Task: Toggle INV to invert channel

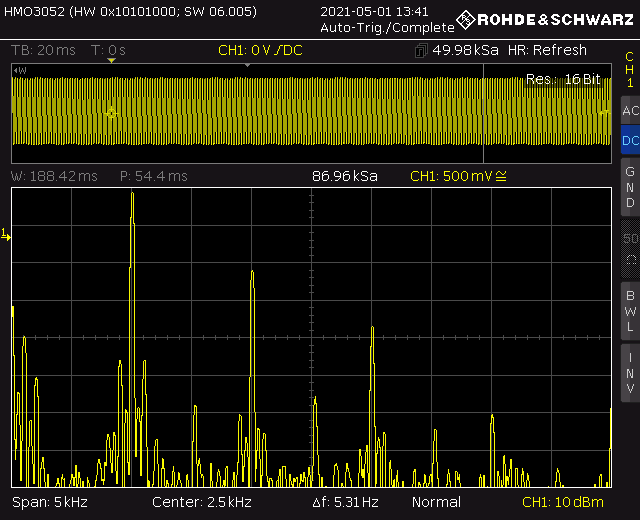Action: pos(629,371)
